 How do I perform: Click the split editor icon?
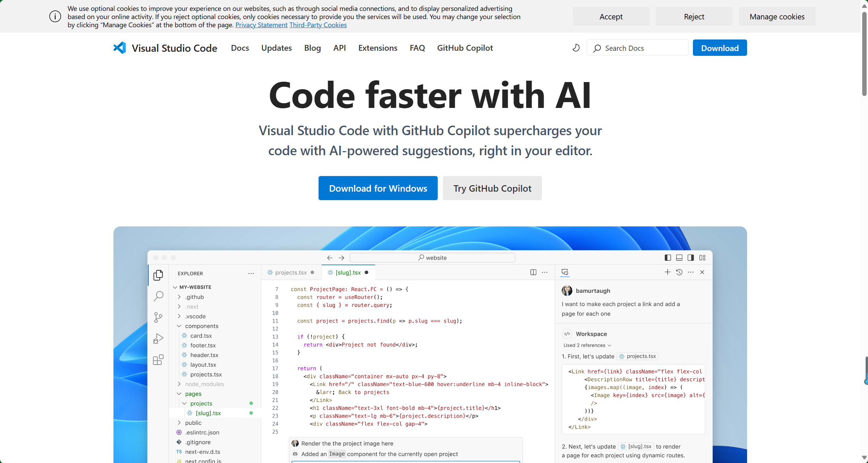[533, 272]
